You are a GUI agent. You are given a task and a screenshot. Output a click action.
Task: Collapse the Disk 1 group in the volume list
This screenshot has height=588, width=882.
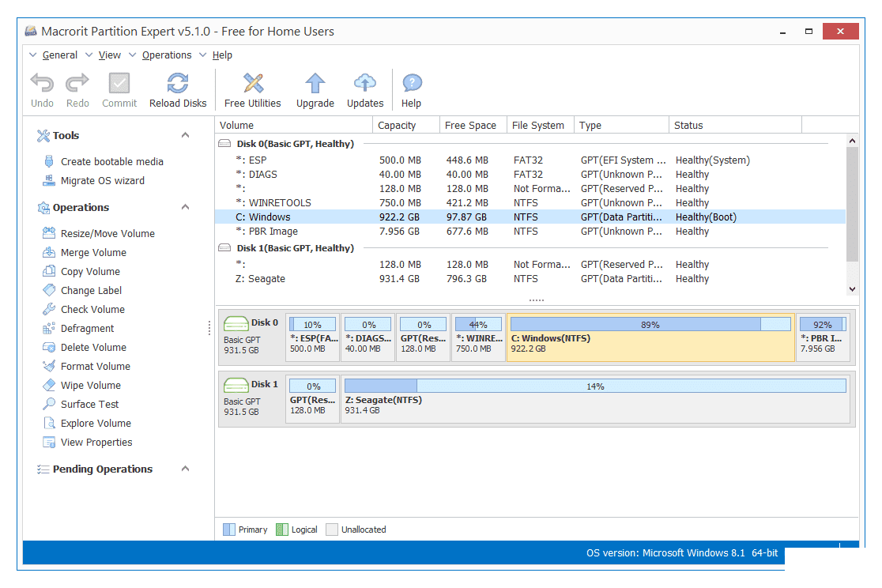[x=224, y=247]
